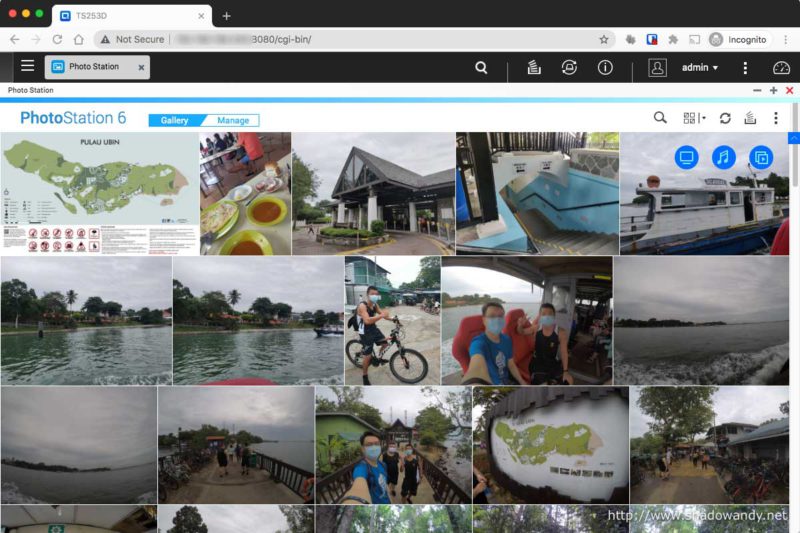Image resolution: width=800 pixels, height=533 pixels.
Task: Select the Gallery tab
Action: [174, 120]
